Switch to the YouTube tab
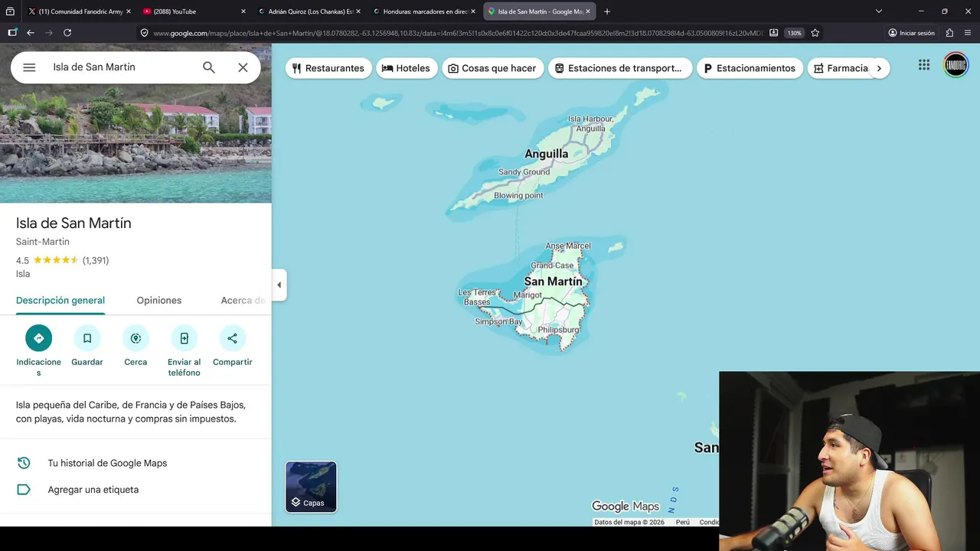The image size is (980, 551). (194, 11)
